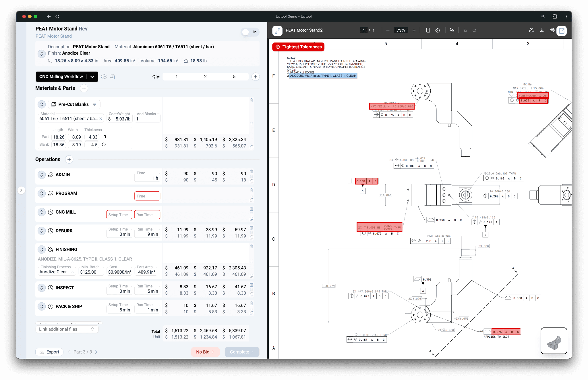Click the browser back arrow
The height and width of the screenshot is (380, 588).
click(49, 16)
